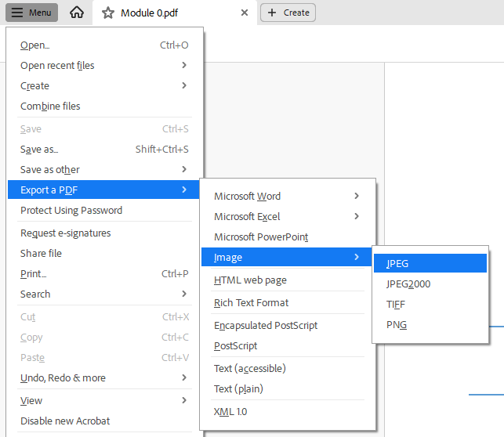Click the Create button in tab bar
The height and width of the screenshot is (437, 504).
[288, 13]
